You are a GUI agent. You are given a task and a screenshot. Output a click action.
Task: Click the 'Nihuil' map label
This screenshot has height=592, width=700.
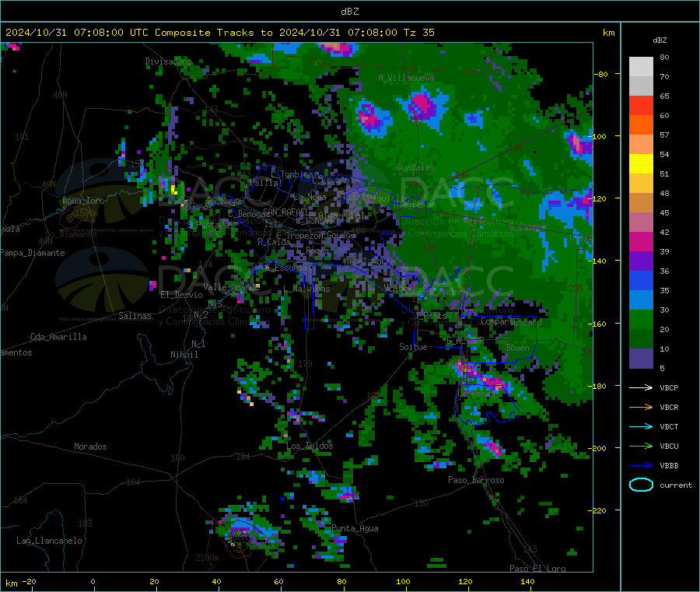point(184,355)
